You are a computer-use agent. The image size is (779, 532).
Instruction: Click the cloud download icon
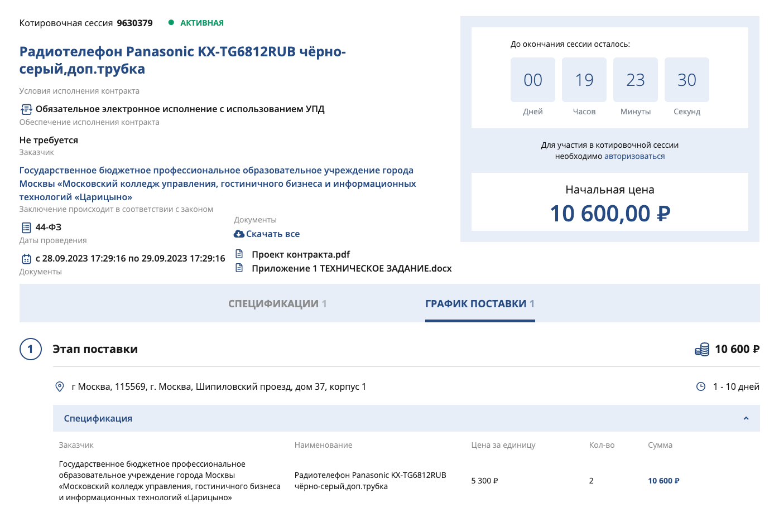pos(239,234)
